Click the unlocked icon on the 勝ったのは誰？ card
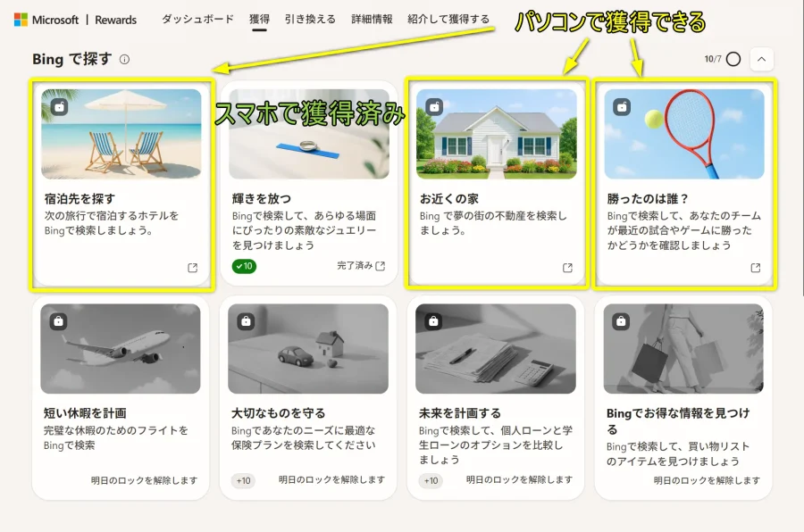 coord(622,106)
